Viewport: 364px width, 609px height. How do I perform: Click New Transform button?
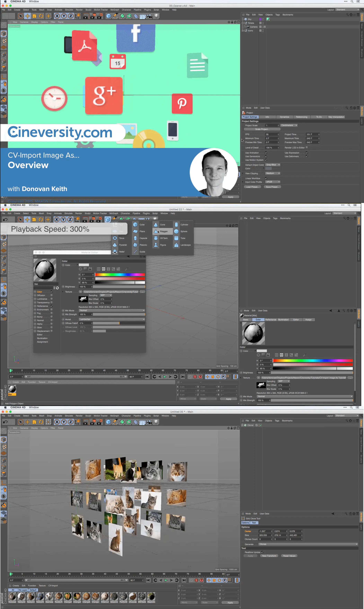[269, 556]
